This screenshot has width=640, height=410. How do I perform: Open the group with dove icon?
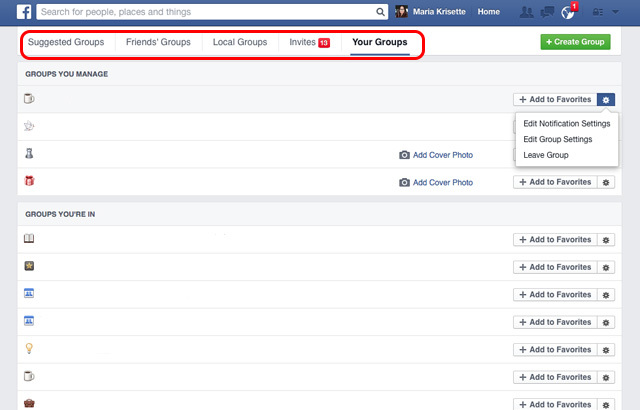29,126
